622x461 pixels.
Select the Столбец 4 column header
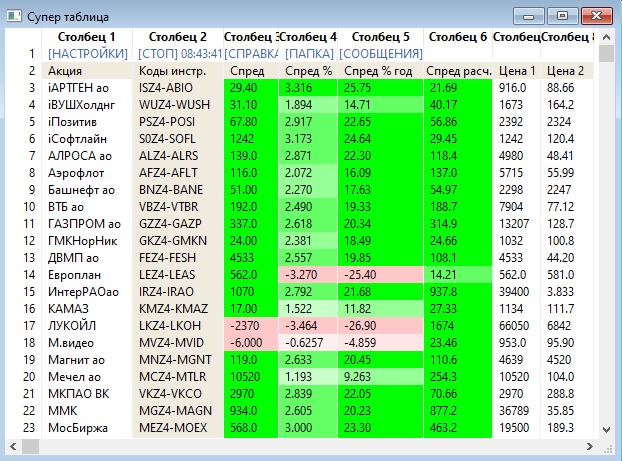(x=308, y=36)
